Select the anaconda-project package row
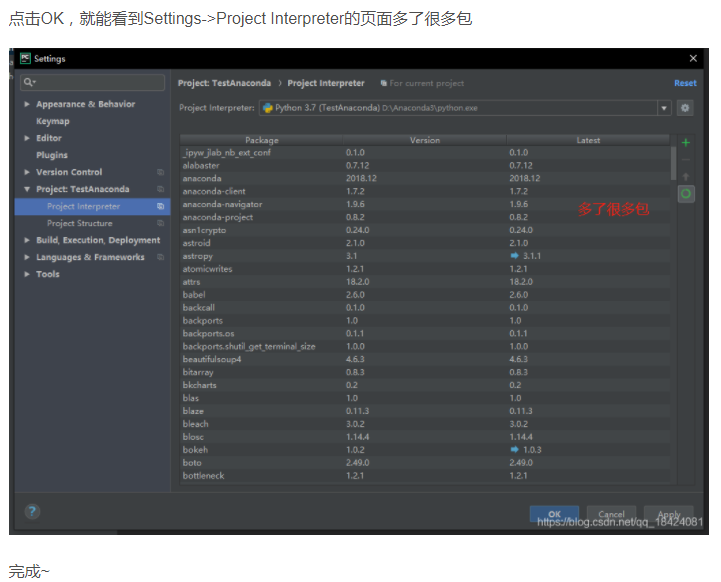Viewport: 721px width, 582px height. click(425, 217)
